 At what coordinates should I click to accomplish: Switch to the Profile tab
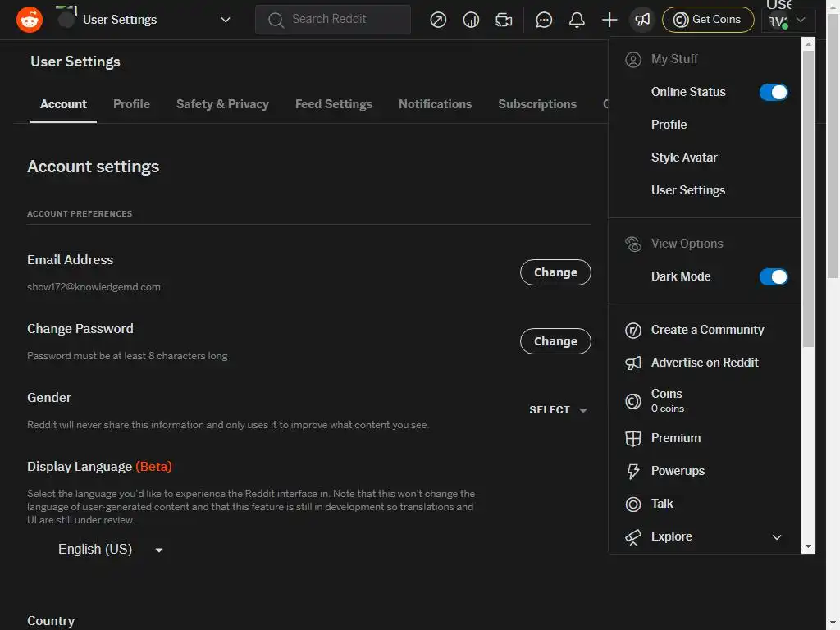pos(131,104)
